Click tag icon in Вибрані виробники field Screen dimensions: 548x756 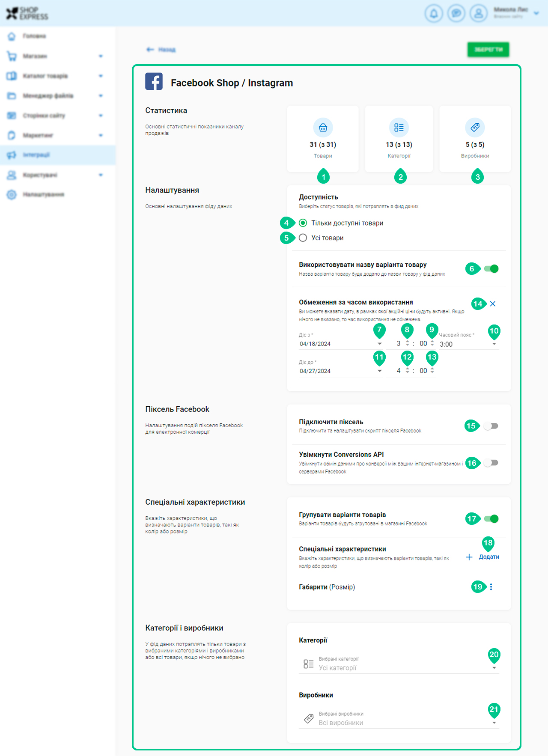[309, 719]
